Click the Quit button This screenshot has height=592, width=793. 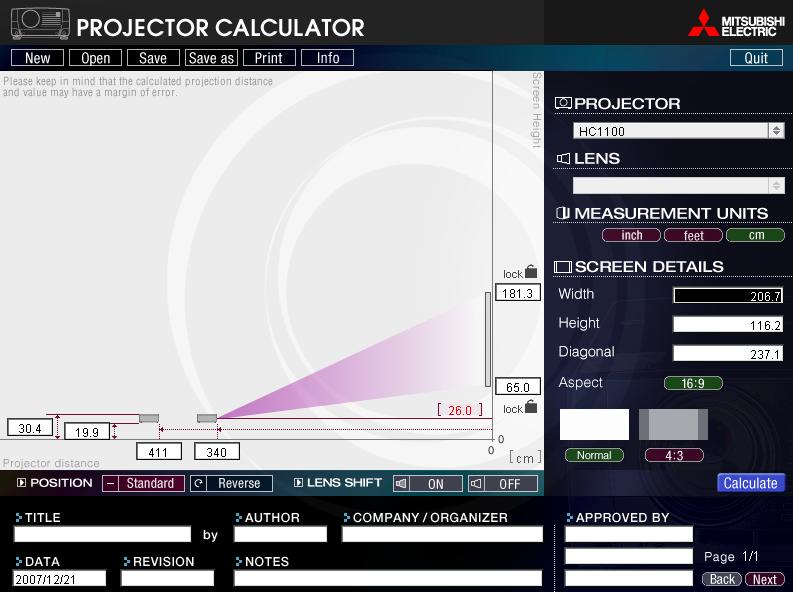(756, 58)
